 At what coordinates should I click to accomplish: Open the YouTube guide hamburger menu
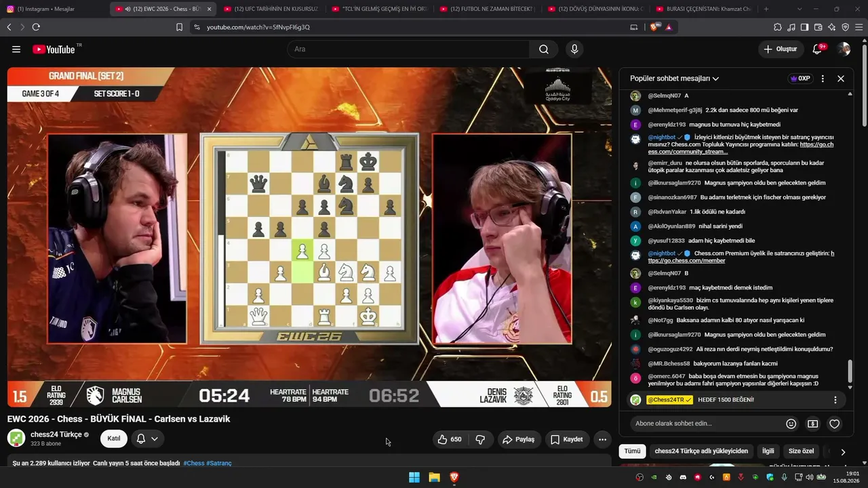[16, 49]
